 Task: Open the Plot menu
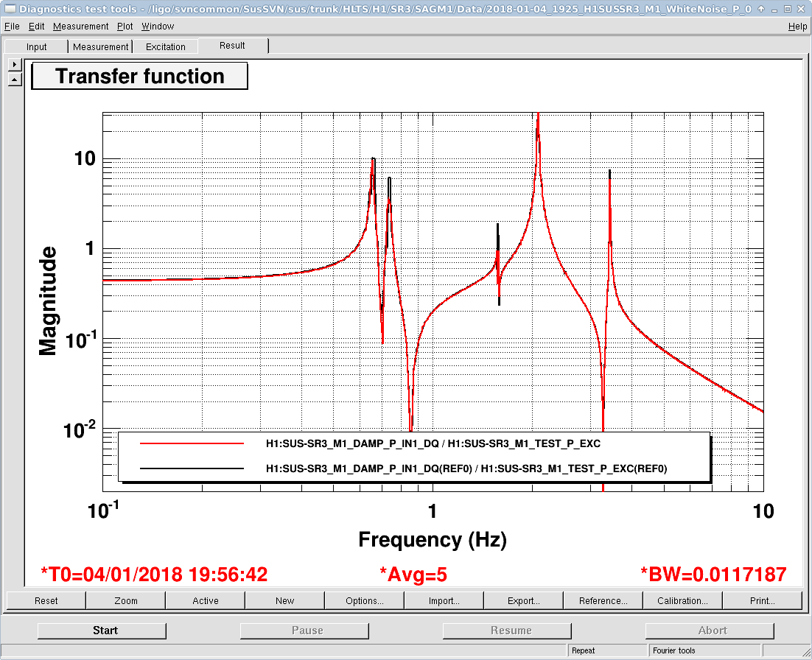pos(125,27)
